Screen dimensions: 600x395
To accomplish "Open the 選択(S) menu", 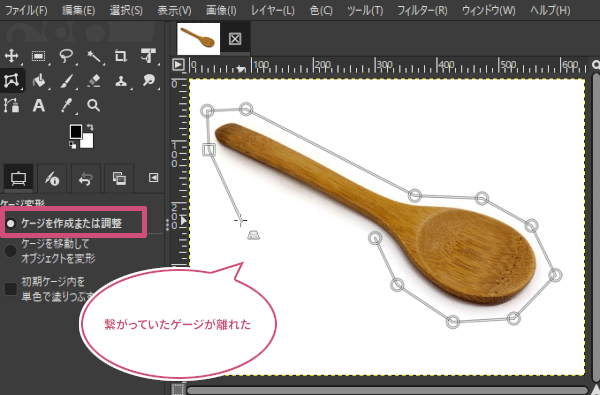I will tap(126, 10).
